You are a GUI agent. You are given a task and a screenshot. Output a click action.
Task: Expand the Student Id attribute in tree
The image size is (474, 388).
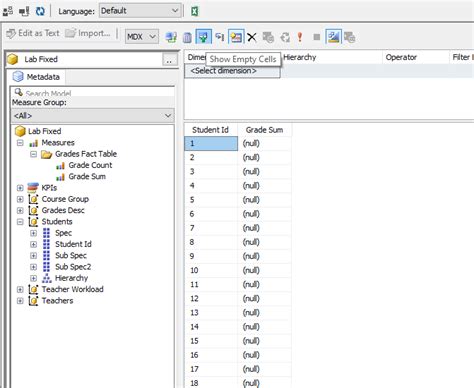click(x=33, y=245)
